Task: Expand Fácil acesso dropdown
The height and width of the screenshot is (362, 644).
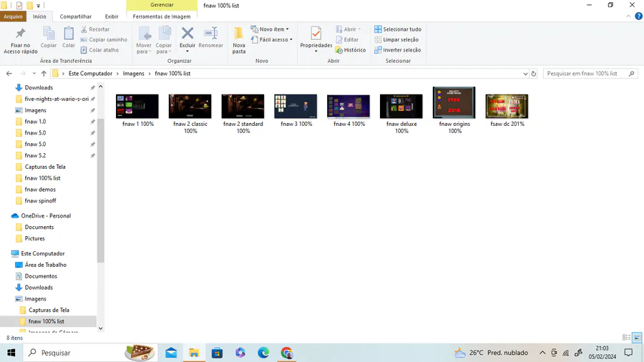Action: 271,39
